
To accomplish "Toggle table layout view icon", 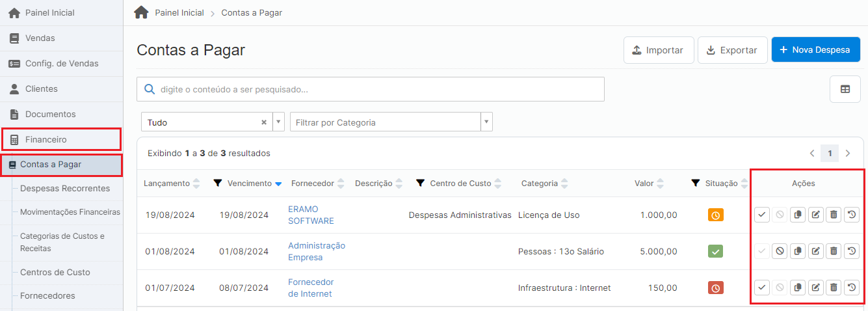I will tap(845, 89).
